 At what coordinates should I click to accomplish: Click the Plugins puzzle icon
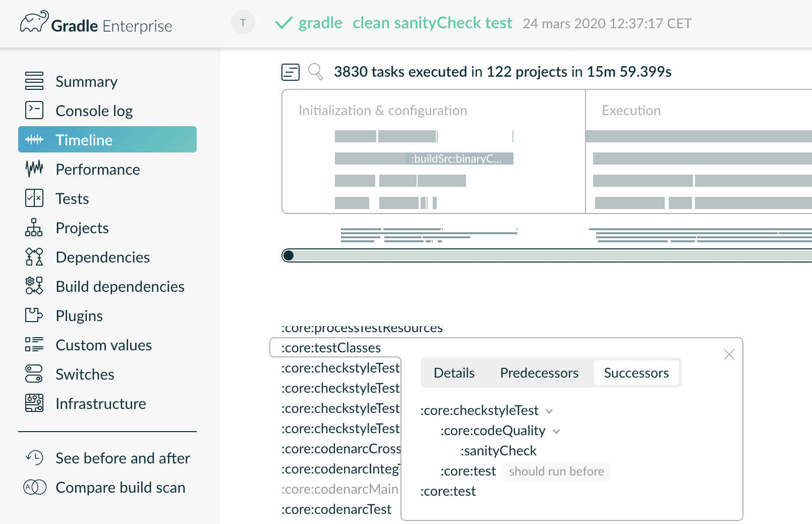click(x=34, y=315)
